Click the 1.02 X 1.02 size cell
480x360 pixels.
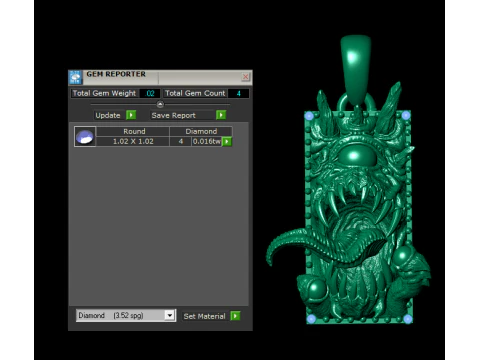(x=133, y=141)
